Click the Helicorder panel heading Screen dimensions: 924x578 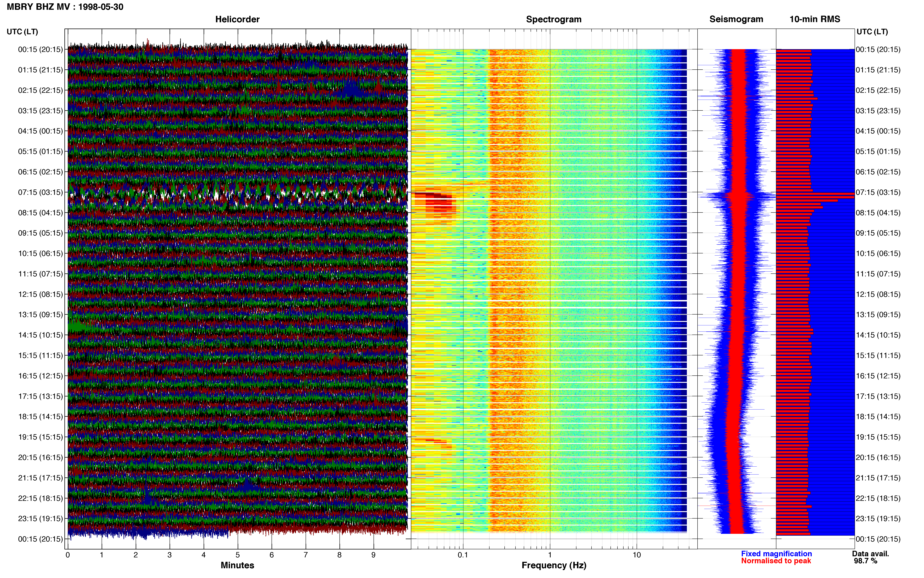click(237, 19)
